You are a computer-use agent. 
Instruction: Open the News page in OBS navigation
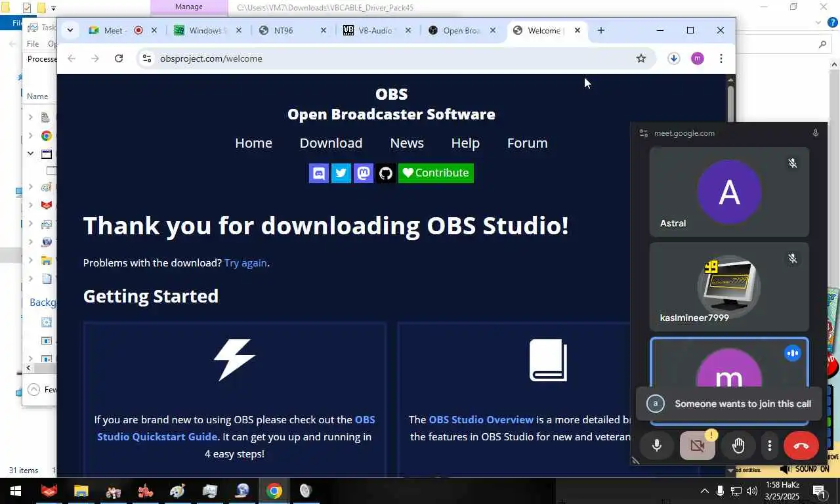(x=407, y=143)
